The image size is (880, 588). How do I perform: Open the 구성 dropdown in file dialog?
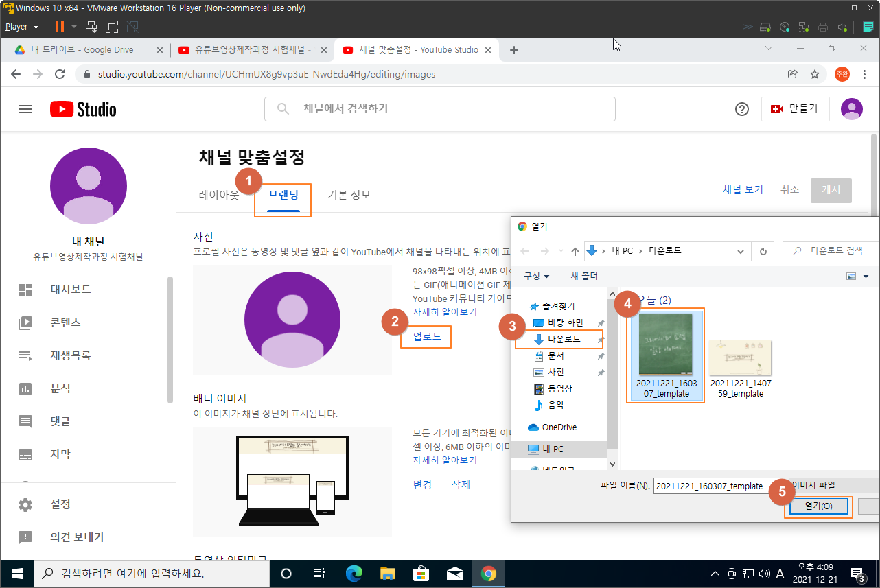[x=536, y=276]
